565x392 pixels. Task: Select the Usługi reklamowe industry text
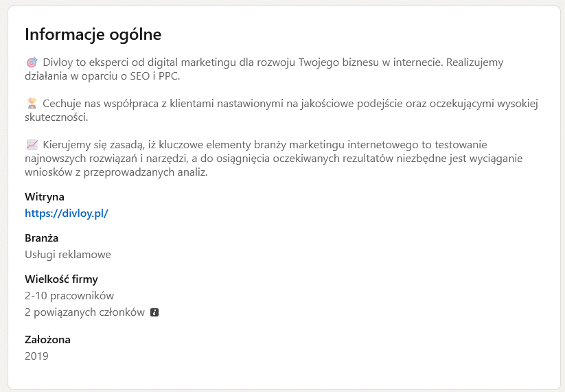click(67, 254)
